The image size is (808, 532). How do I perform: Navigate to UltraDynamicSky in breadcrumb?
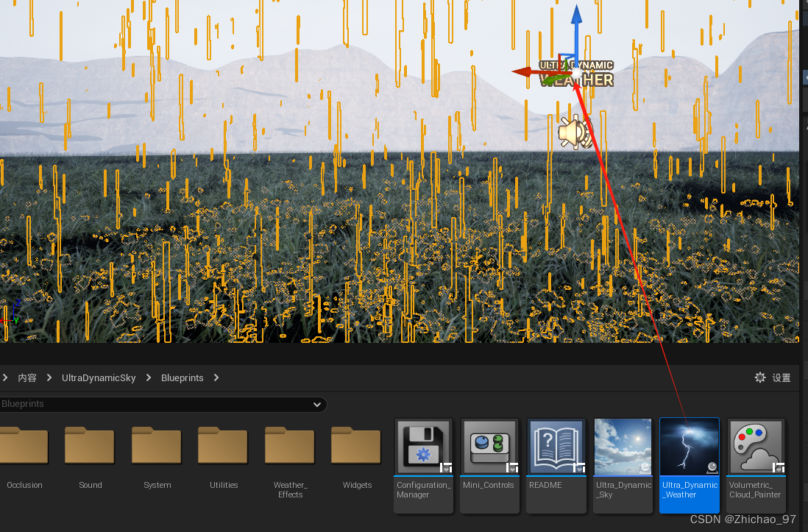[99, 378]
